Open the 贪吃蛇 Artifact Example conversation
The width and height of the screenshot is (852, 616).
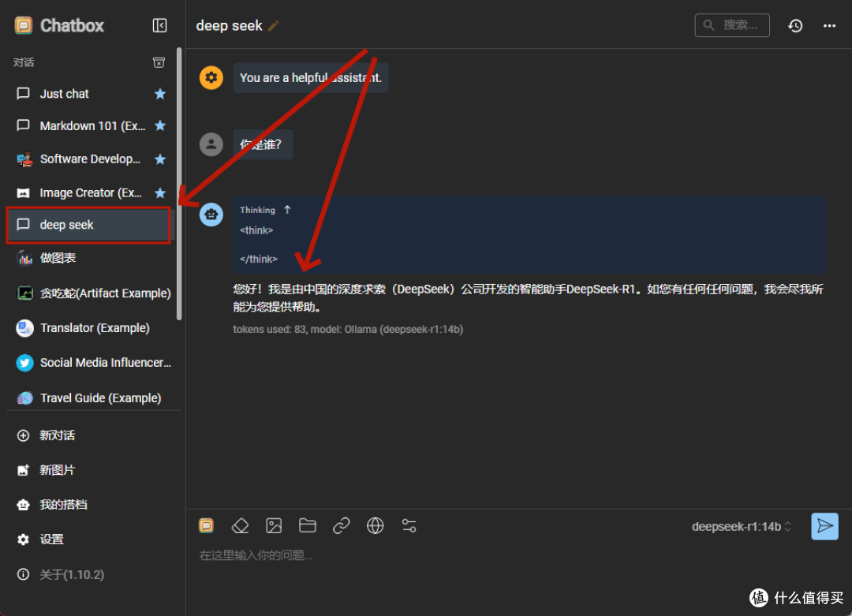tap(92, 293)
